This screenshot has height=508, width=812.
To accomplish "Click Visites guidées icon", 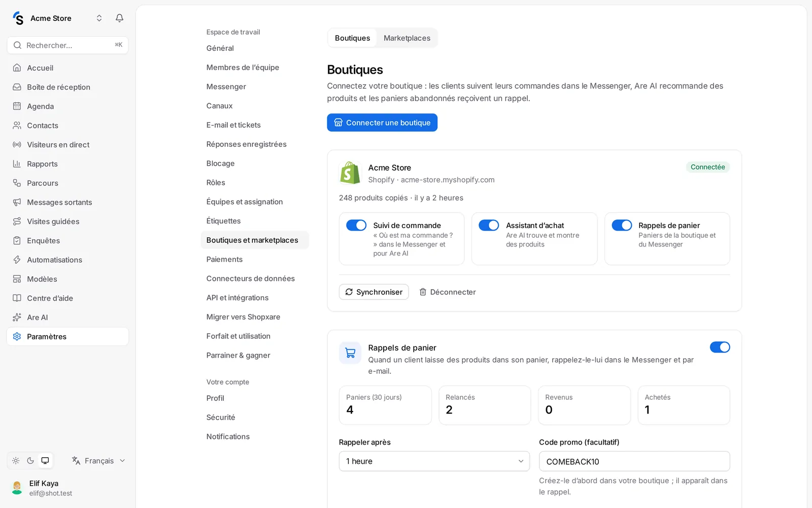I will (17, 221).
